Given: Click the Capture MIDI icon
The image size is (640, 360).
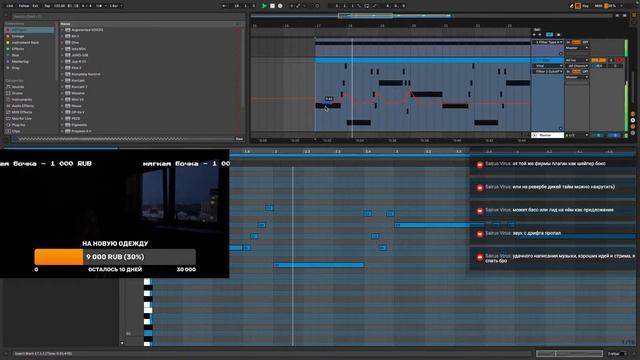Looking at the screenshot, I should point(317,6).
